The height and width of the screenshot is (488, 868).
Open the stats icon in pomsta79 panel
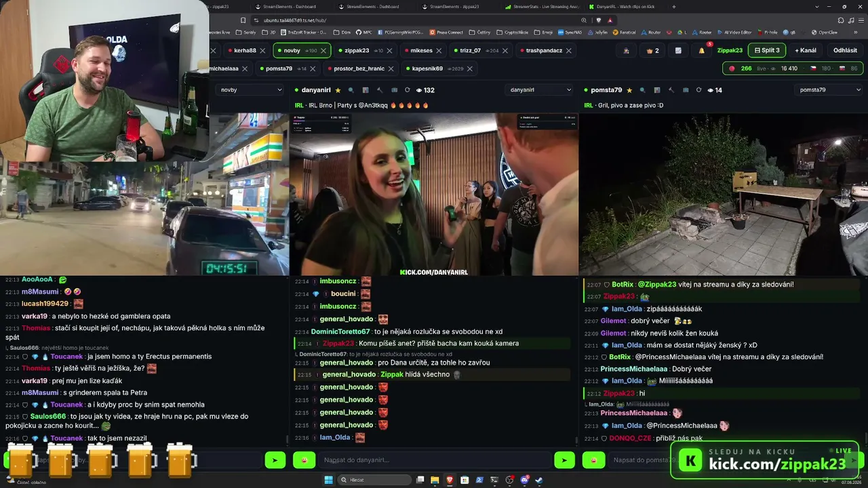pos(657,90)
